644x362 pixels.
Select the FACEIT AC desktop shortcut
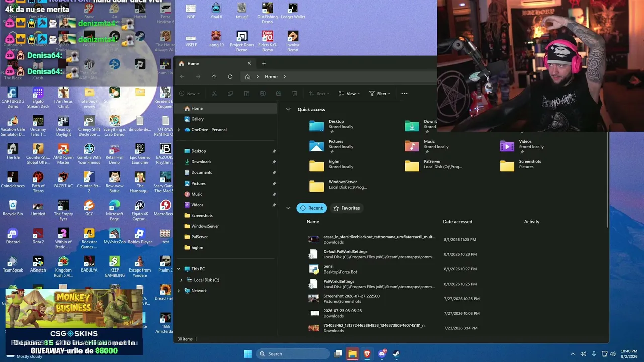click(x=63, y=179)
